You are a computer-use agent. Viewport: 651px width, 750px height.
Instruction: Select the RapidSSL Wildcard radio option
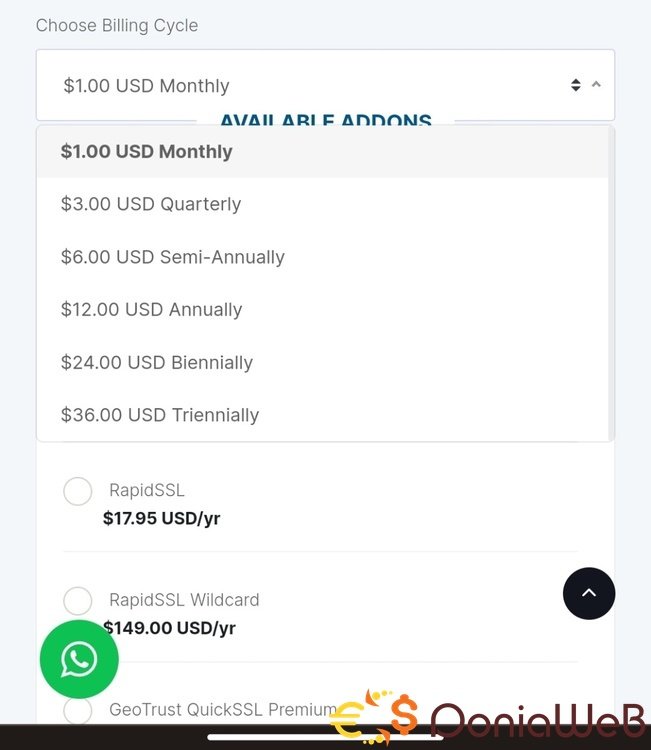click(78, 601)
